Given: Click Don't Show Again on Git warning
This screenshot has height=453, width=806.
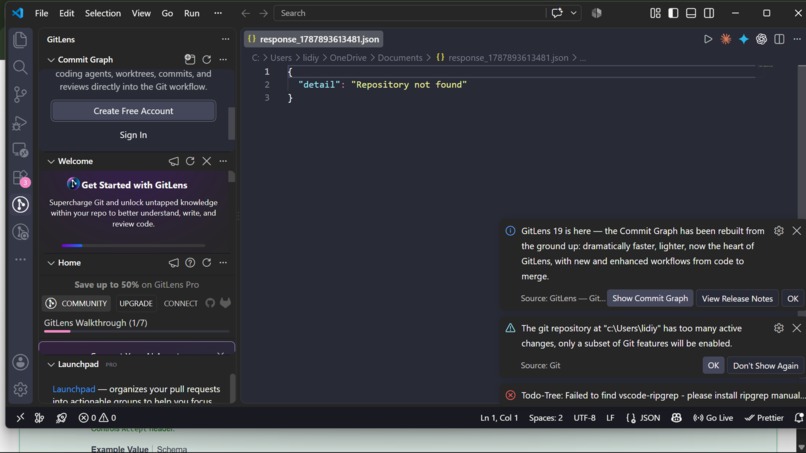Looking at the screenshot, I should [765, 366].
